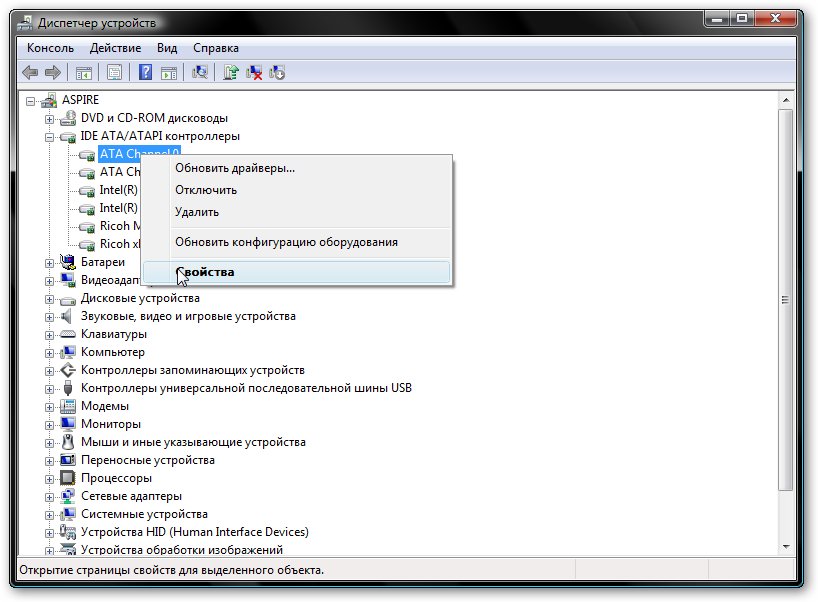This screenshot has width=818, height=602.
Task: Open Help via blue question mark icon
Action: tap(146, 72)
